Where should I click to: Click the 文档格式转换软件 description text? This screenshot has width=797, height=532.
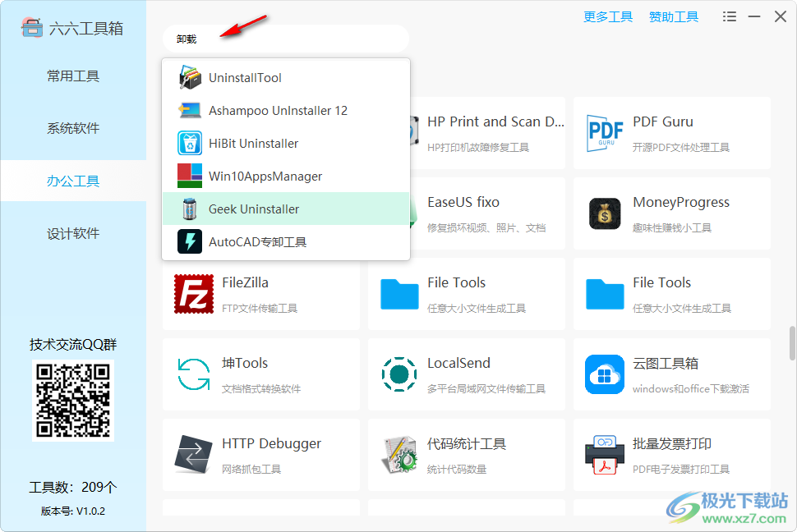coord(261,388)
